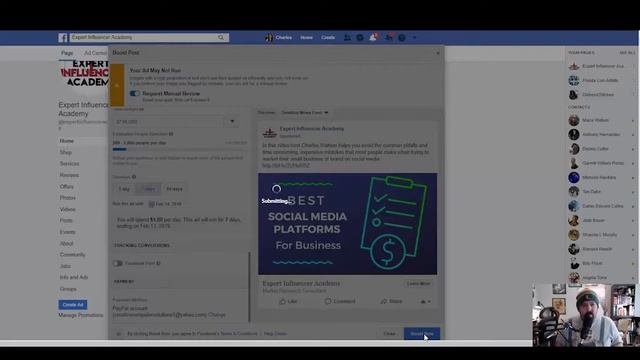Viewport: 640px width, 360px height.
Task: Open account menu arrow in top bar
Action: click(414, 38)
